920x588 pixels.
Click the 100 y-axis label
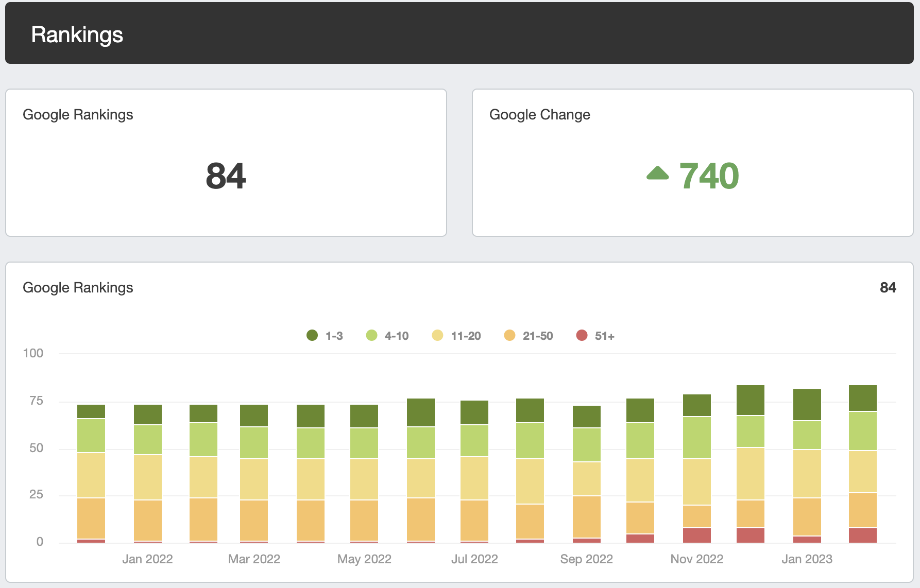pos(33,353)
